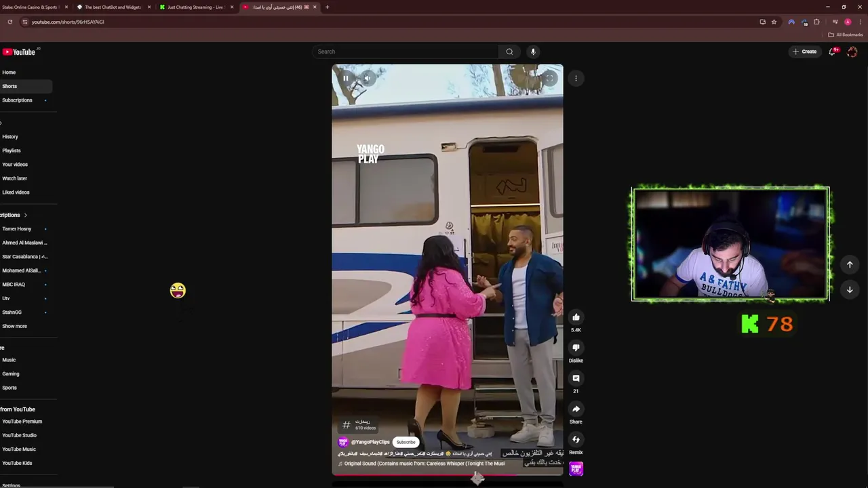
Task: Switch to Just Chatting Streaming tab
Action: pos(195,7)
